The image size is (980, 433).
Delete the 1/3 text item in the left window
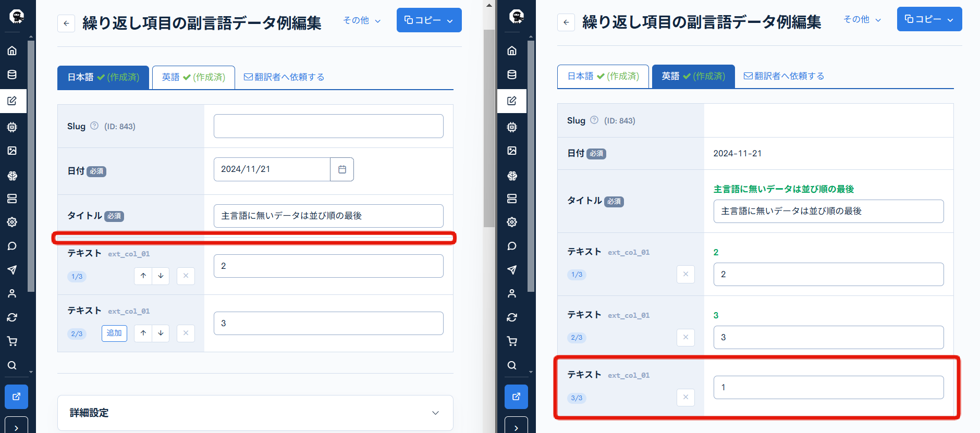coord(186,276)
